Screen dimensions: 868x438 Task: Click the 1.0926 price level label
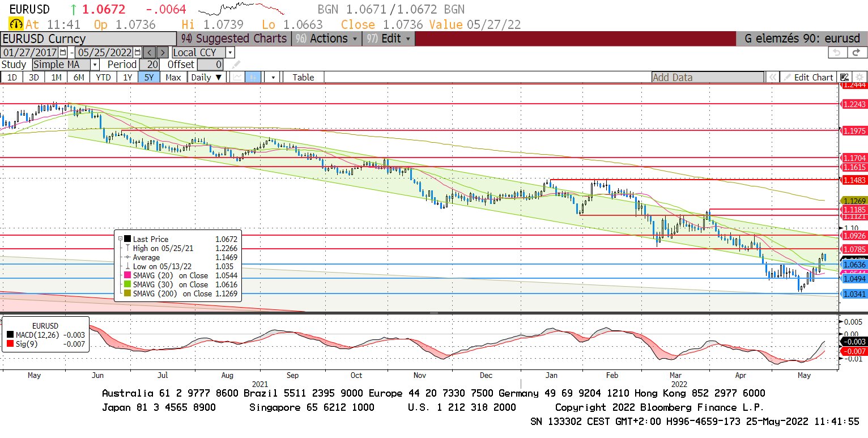coord(854,235)
